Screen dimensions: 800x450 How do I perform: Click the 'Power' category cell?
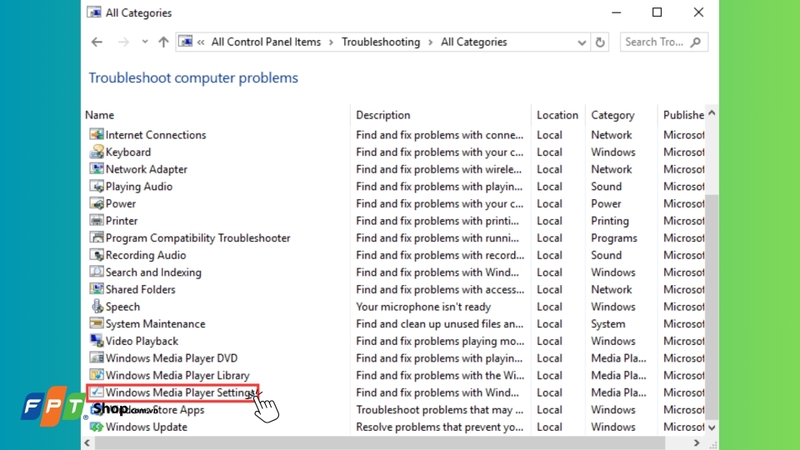pos(606,204)
